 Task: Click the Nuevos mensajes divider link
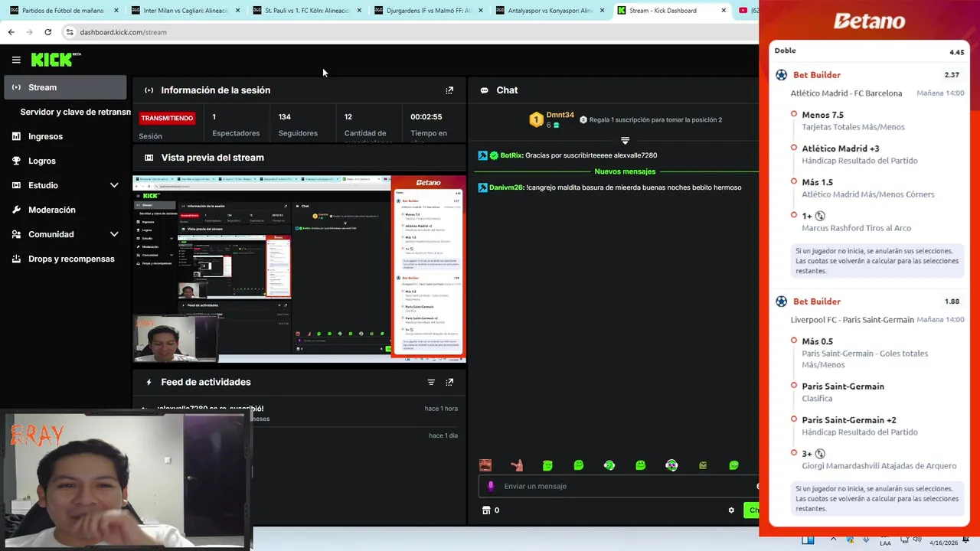click(x=625, y=171)
